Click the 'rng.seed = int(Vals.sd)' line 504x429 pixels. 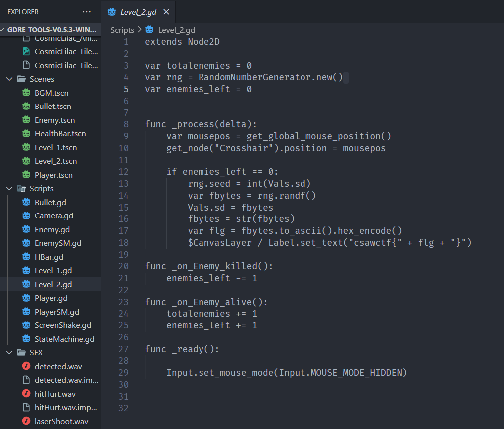pos(249,183)
